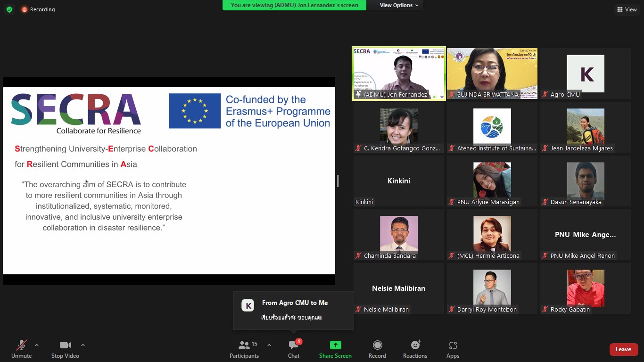Click muted mic icon on Sujinda Sriwattana tile

452,95
